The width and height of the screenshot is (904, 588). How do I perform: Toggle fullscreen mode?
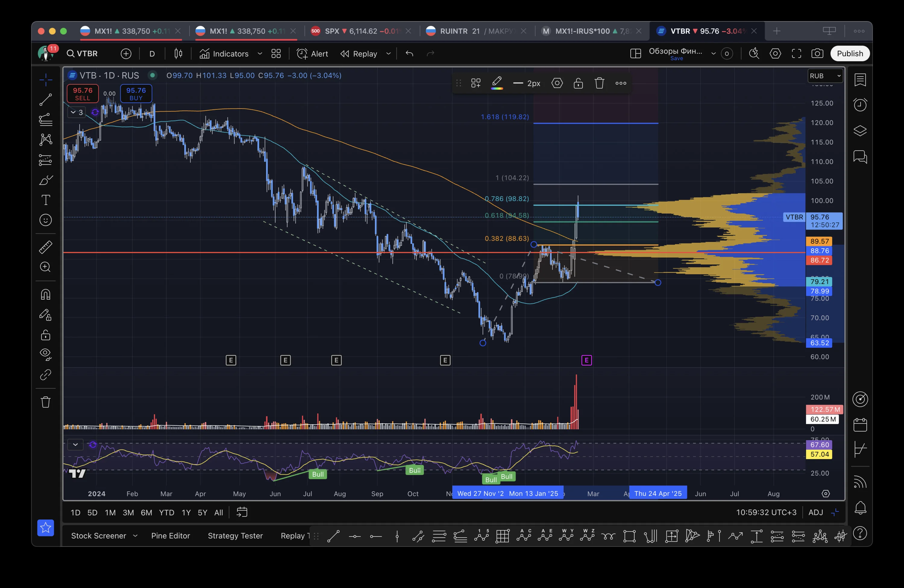coord(796,54)
